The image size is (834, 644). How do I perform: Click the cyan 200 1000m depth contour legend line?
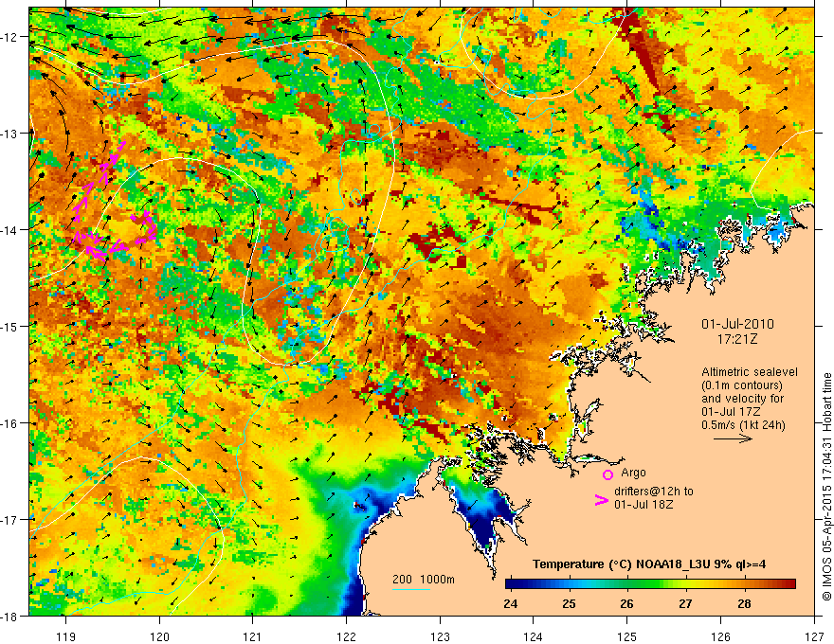[410, 589]
